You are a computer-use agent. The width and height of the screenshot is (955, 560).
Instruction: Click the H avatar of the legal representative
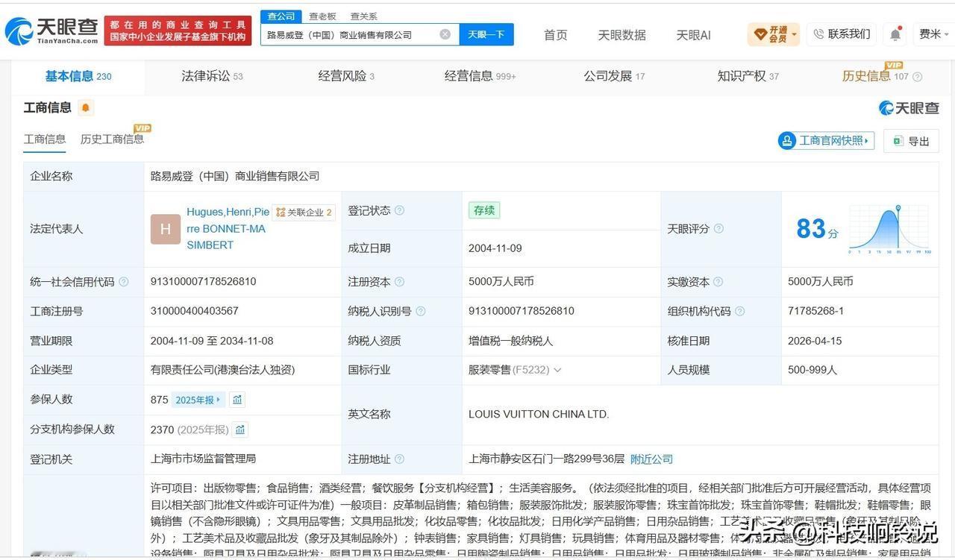[166, 230]
